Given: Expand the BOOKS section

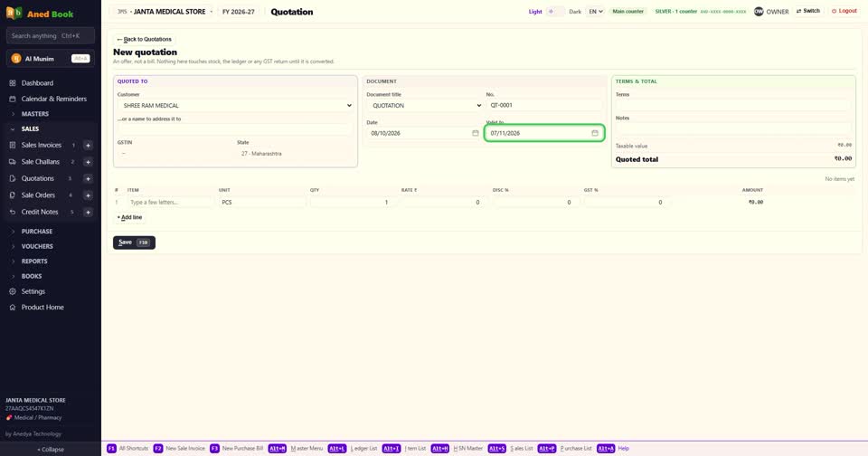Looking at the screenshot, I should (x=32, y=276).
